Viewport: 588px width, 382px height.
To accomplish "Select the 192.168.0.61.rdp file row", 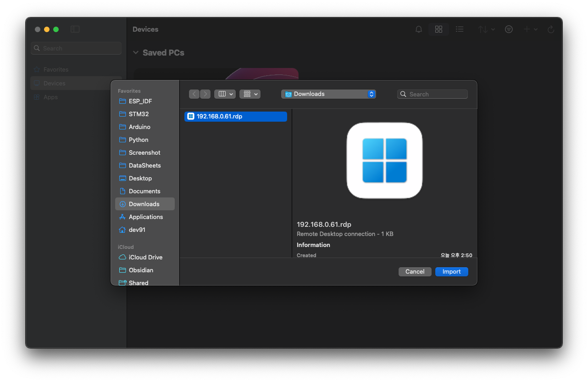I will (x=236, y=117).
